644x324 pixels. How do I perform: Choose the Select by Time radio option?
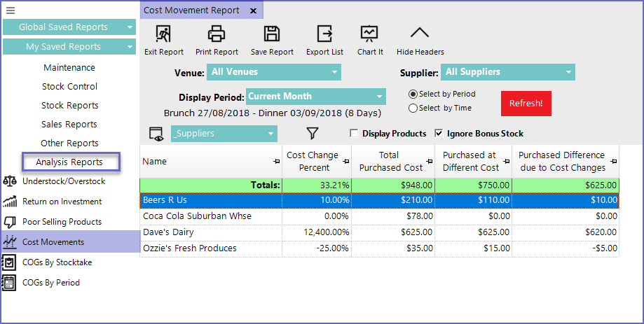pos(413,108)
